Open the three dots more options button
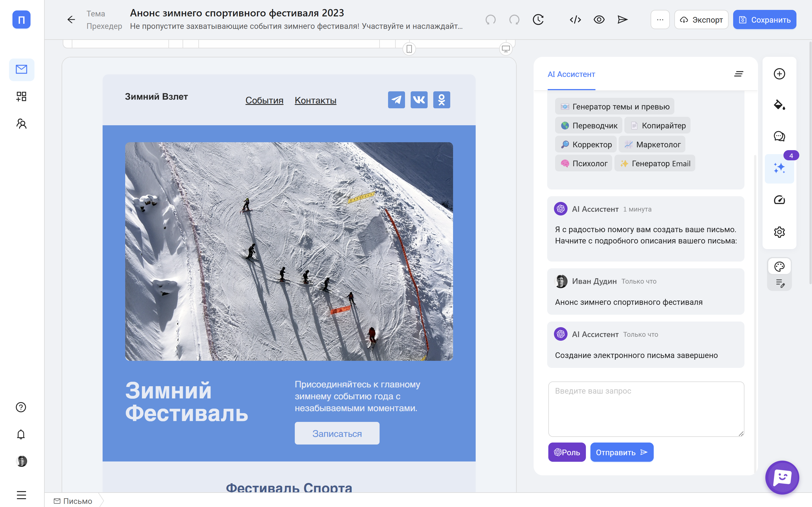The image size is (812, 507). (660, 20)
